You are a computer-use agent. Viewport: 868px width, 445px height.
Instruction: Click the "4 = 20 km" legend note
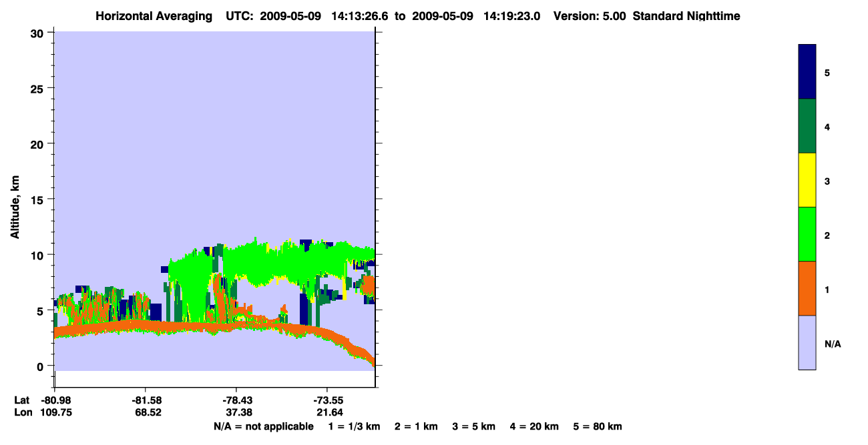coord(534,426)
